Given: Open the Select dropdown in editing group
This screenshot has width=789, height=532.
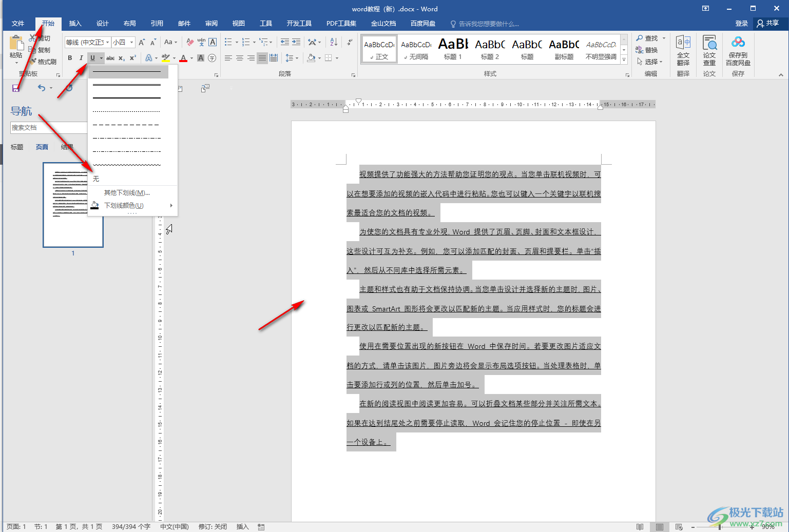Looking at the screenshot, I should pos(650,62).
